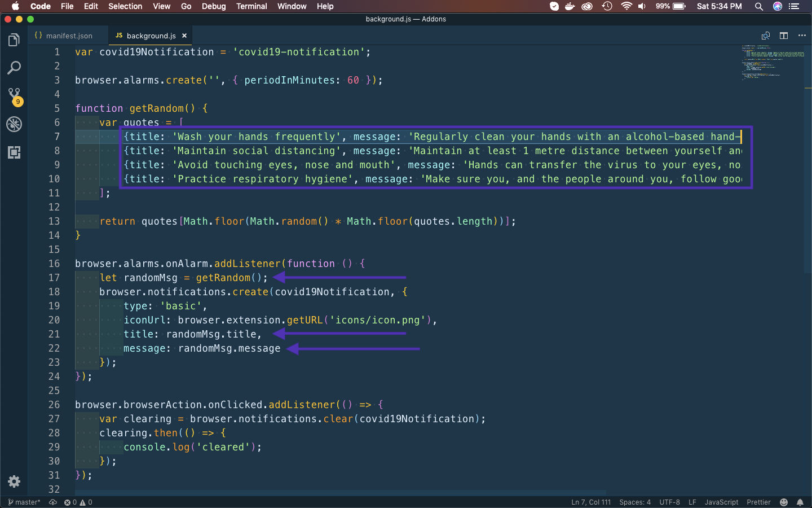Open the File menu
Image resolution: width=812 pixels, height=508 pixels.
click(67, 6)
